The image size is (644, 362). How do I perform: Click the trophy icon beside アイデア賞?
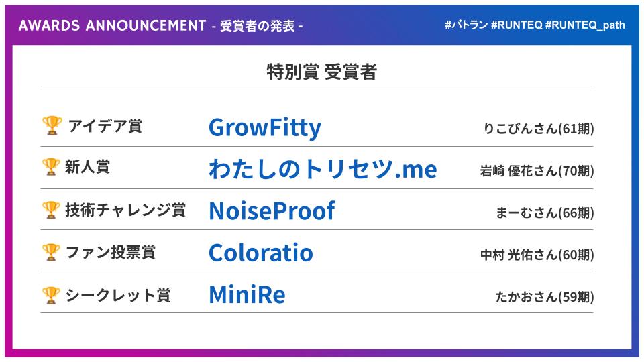(52, 125)
